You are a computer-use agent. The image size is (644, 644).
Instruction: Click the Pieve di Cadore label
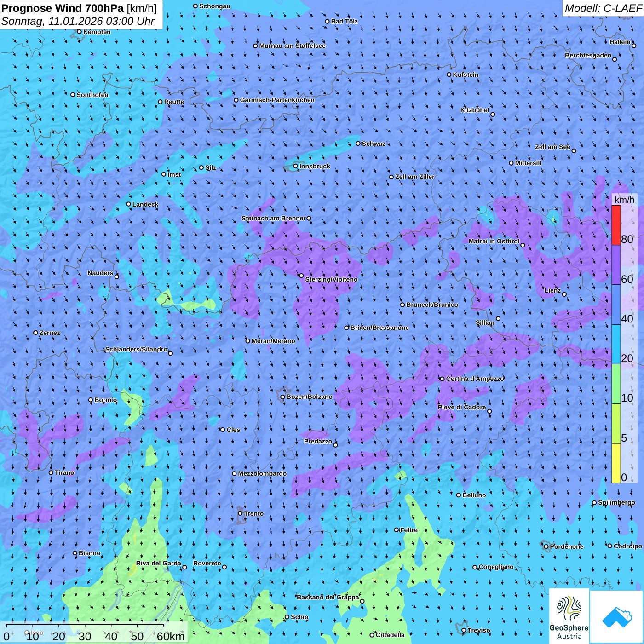[x=462, y=407]
